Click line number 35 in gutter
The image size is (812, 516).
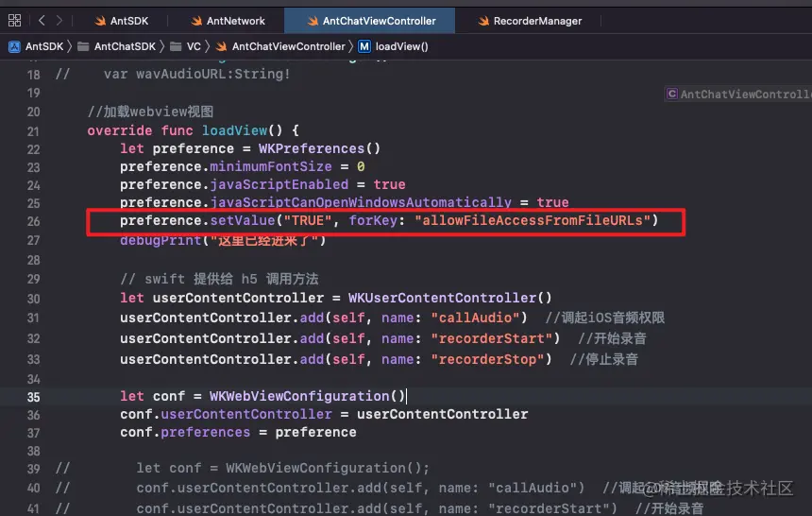pyautogui.click(x=33, y=397)
